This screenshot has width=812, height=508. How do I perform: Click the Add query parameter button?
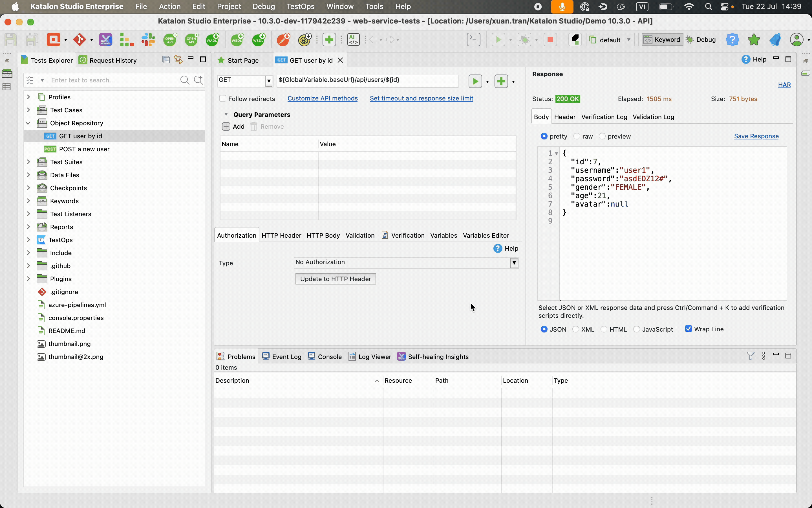pos(233,126)
